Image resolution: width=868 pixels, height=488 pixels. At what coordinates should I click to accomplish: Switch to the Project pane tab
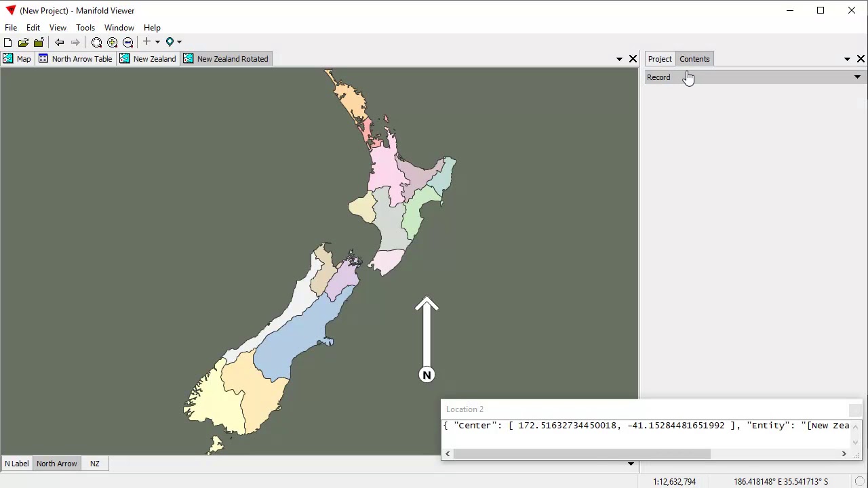coord(660,59)
